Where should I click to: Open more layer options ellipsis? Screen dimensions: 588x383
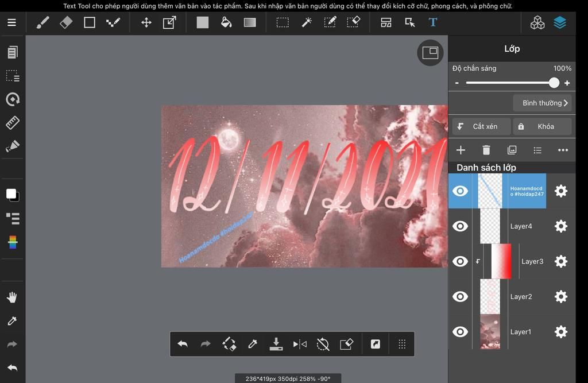563,150
